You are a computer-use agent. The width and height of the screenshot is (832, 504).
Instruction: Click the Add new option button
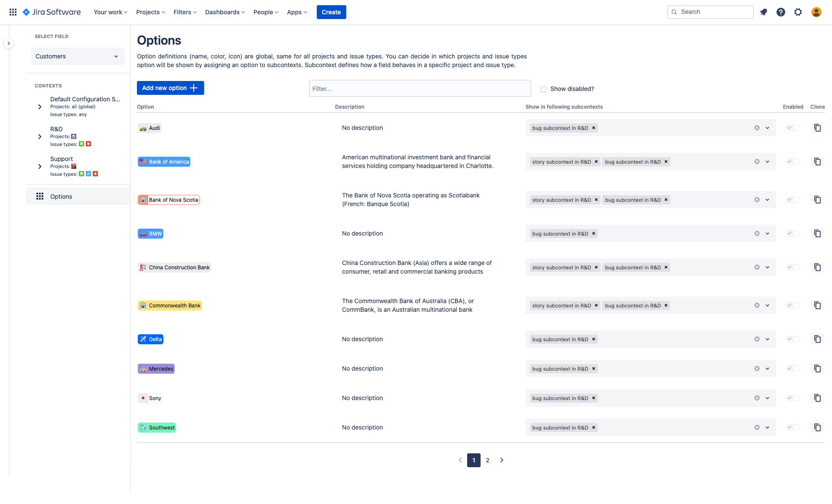(x=170, y=88)
